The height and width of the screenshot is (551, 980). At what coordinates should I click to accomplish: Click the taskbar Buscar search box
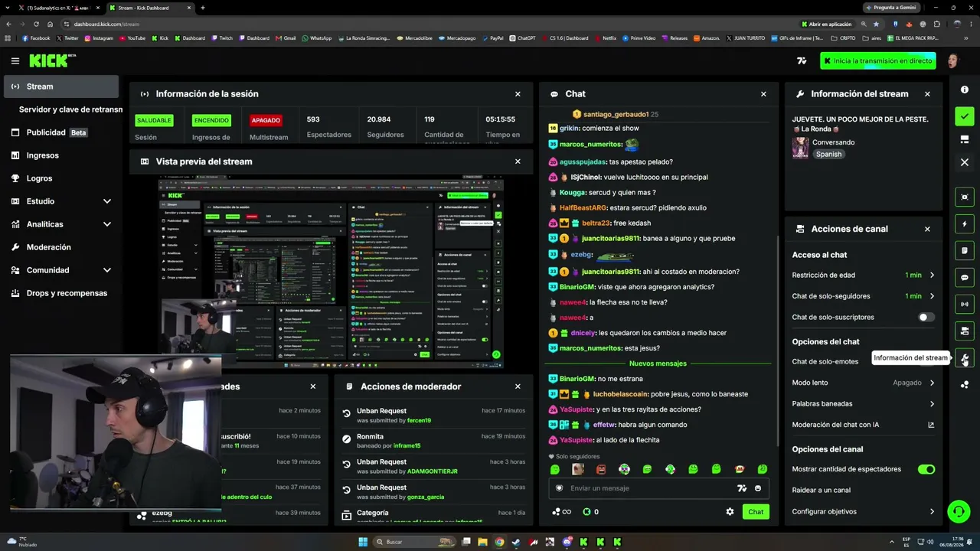(x=414, y=542)
